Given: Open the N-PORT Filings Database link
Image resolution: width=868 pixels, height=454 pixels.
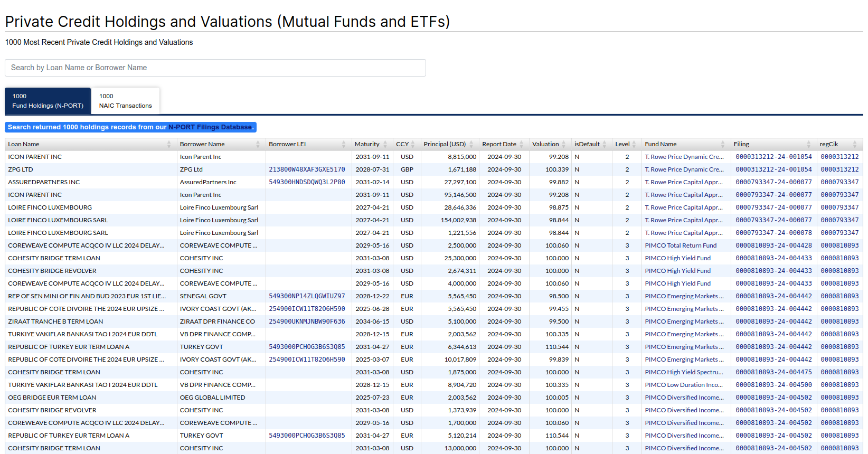Looking at the screenshot, I should (x=210, y=127).
